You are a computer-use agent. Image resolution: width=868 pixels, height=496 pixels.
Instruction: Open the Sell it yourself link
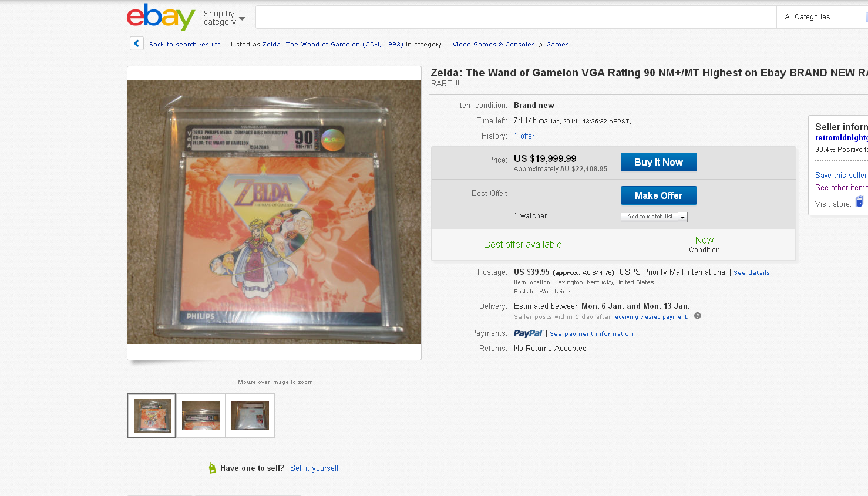pos(314,468)
